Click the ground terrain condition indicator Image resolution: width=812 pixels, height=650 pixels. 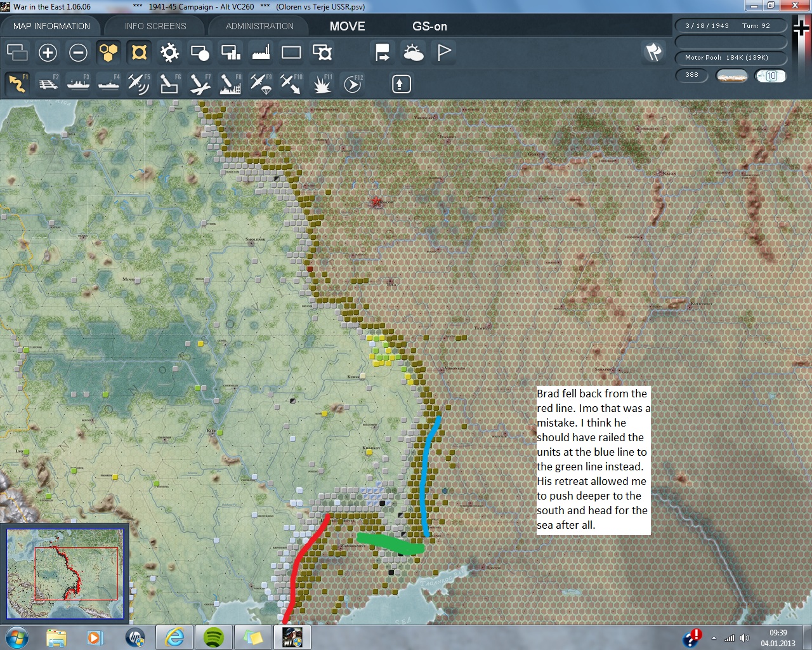coord(731,76)
